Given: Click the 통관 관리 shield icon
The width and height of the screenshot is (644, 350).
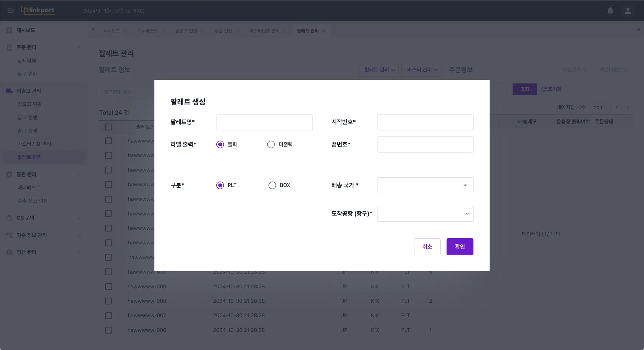Looking at the screenshot, I should [9, 175].
